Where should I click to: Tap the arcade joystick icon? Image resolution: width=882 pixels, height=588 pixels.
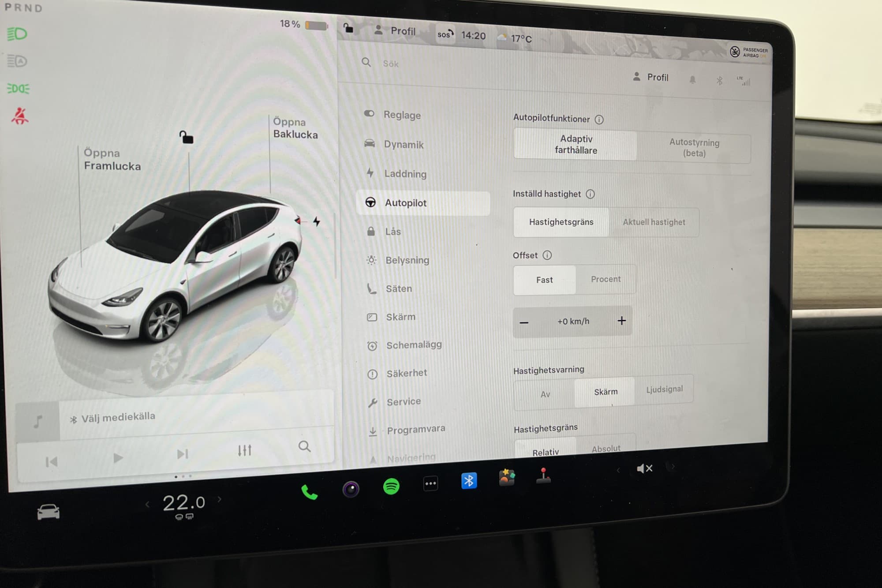543,476
